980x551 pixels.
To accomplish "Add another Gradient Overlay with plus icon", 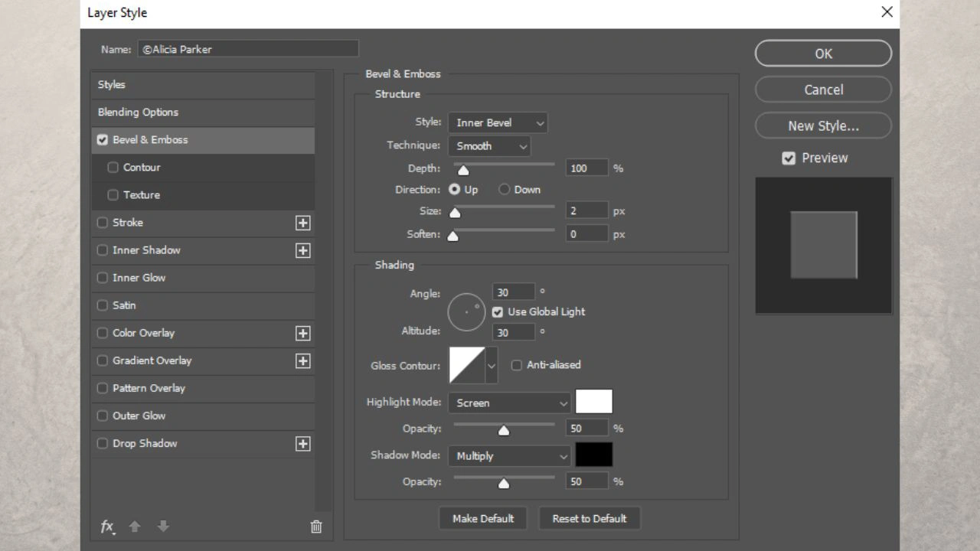I will [303, 360].
